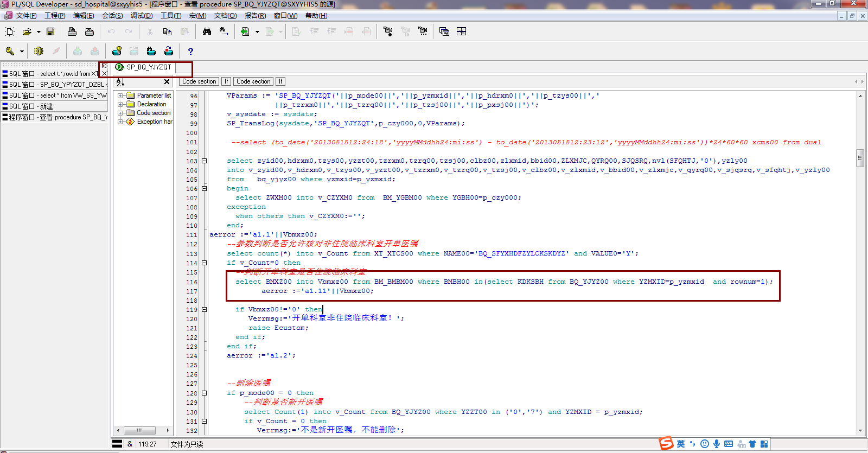The height and width of the screenshot is (453, 868).
Task: Click the blue question mark Help icon
Action: [x=190, y=51]
